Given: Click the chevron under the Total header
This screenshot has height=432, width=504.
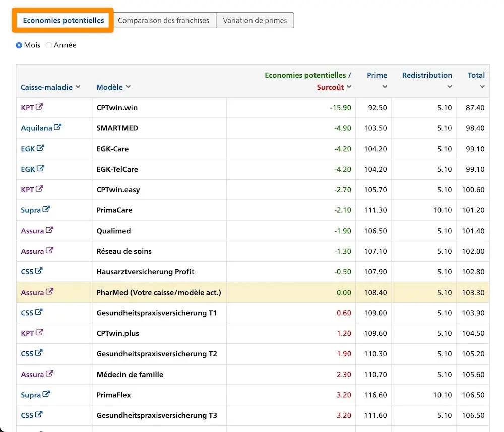Looking at the screenshot, I should point(482,87).
